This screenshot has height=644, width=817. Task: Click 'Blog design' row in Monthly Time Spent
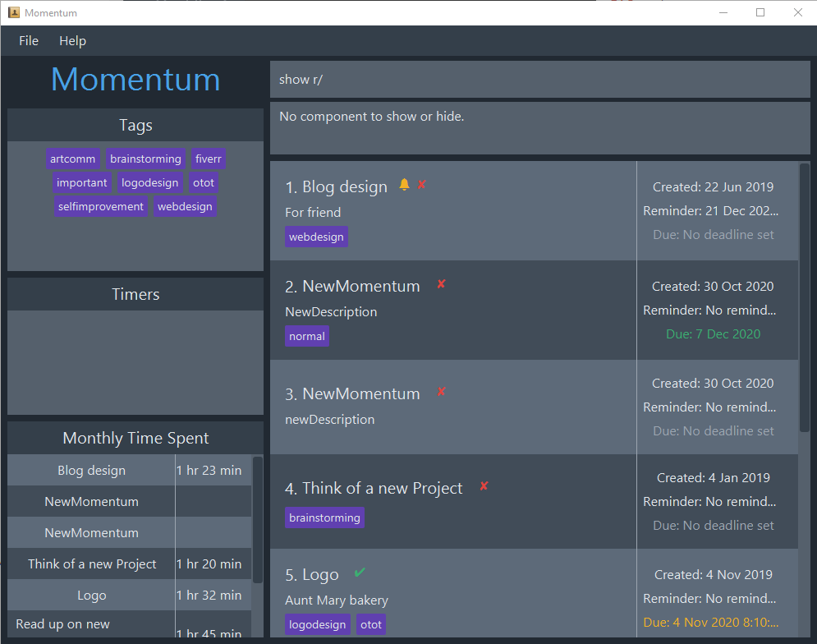(129, 471)
